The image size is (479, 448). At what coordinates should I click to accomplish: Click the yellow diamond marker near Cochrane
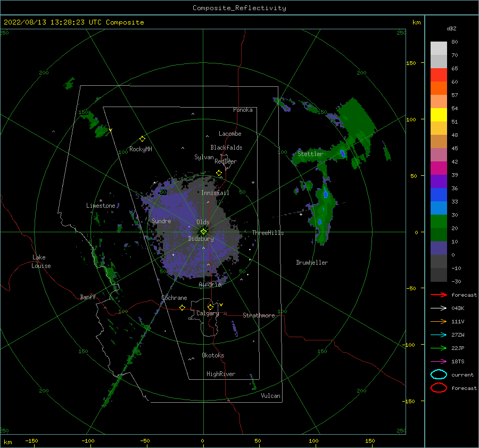coord(182,307)
